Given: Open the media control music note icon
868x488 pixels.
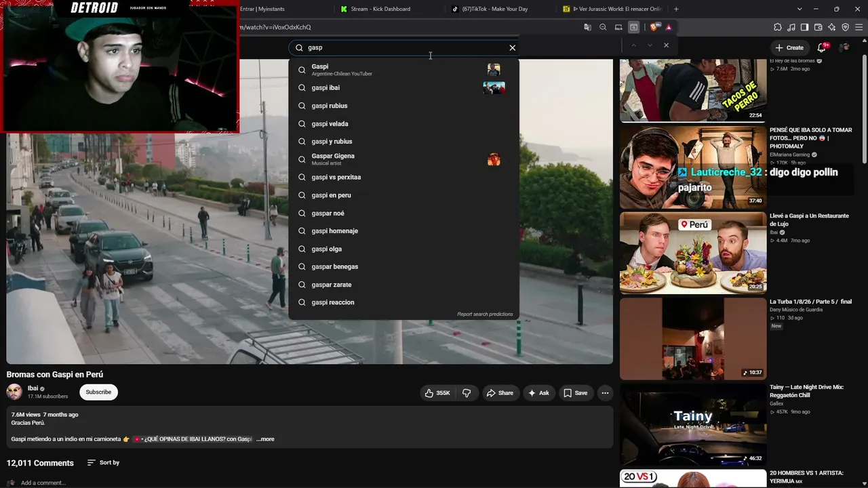Looking at the screenshot, I should tap(791, 27).
